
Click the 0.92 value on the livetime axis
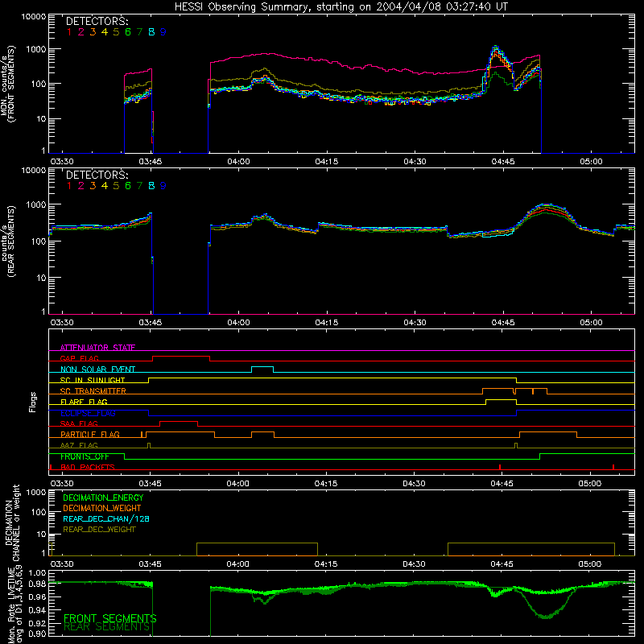37,622
